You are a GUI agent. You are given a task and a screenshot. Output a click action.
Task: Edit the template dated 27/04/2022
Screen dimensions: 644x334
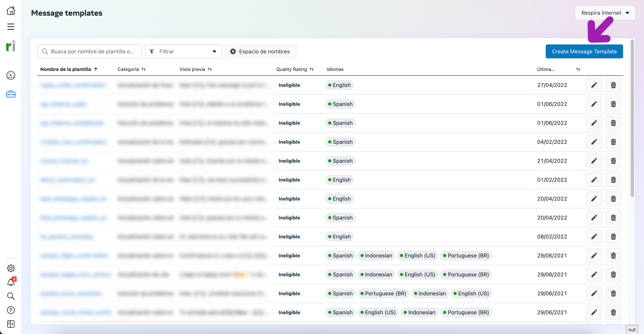point(594,85)
